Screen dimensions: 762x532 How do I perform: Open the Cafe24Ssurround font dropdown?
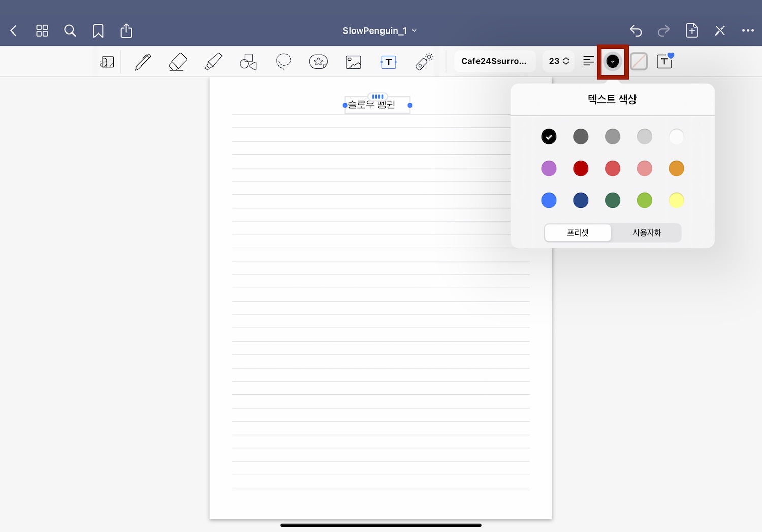pyautogui.click(x=495, y=61)
